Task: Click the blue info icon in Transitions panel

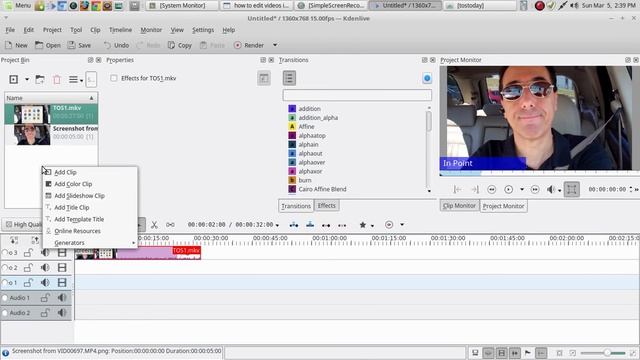Action: (427, 78)
